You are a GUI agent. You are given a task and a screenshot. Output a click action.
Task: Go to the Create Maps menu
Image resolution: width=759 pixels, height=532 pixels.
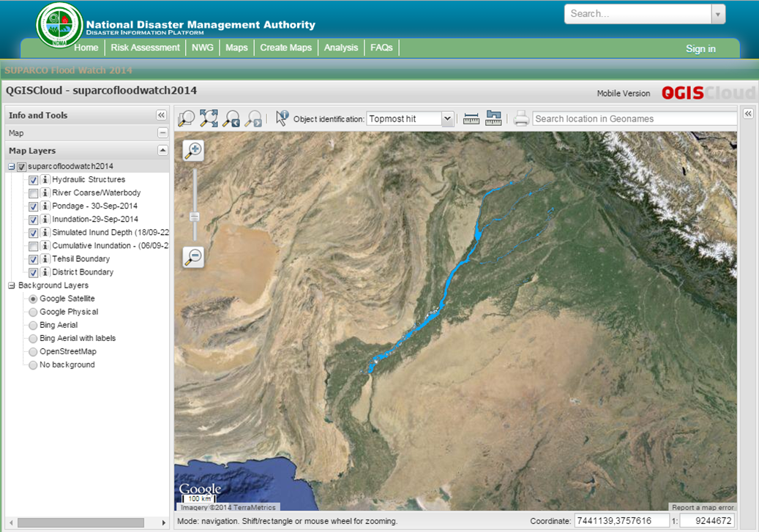click(x=285, y=48)
